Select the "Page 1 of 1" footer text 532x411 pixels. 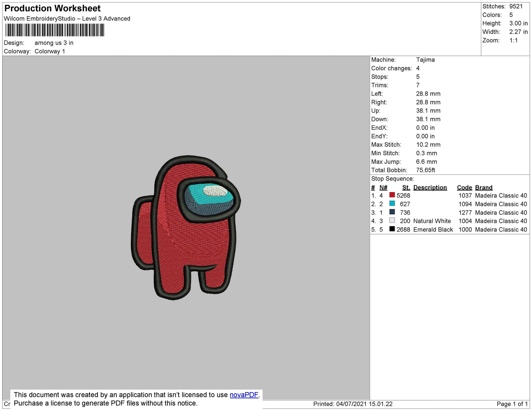(512, 404)
